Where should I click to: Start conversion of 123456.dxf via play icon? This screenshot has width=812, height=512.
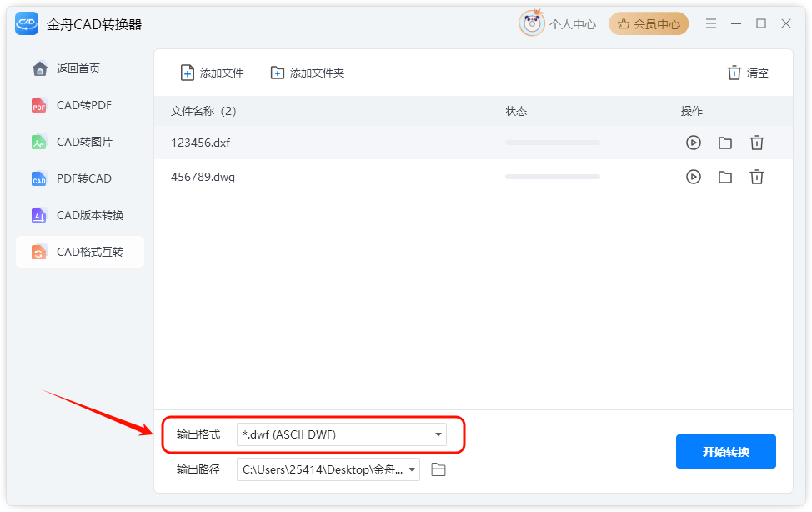tap(694, 143)
